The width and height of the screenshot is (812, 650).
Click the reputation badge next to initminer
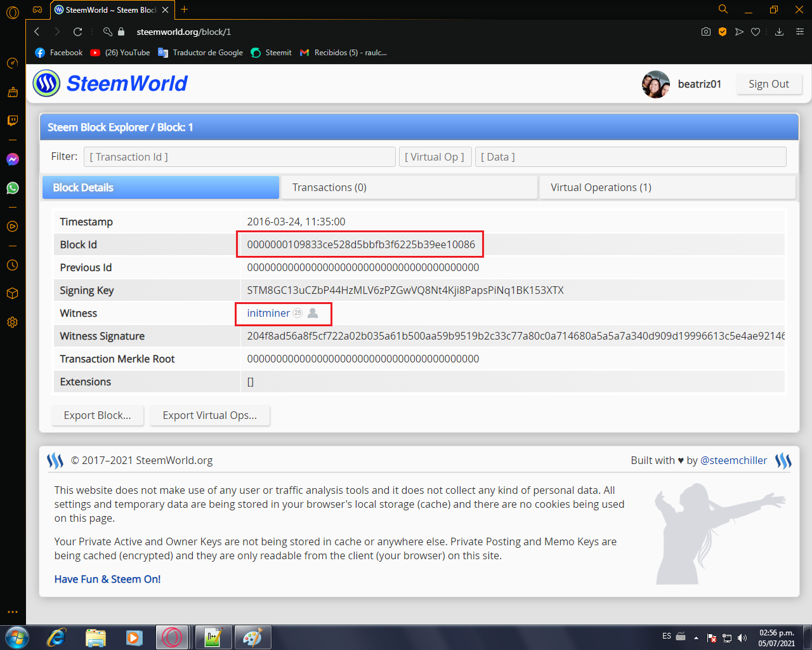(x=298, y=313)
